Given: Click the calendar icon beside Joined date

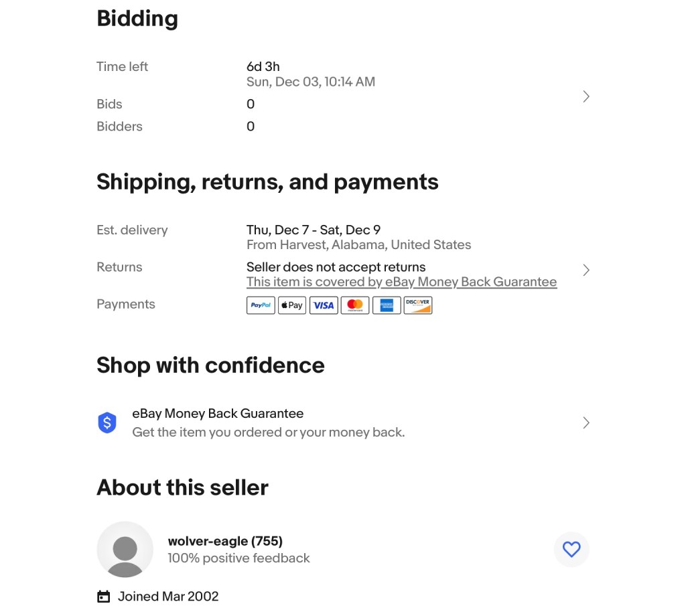Looking at the screenshot, I should [x=104, y=597].
